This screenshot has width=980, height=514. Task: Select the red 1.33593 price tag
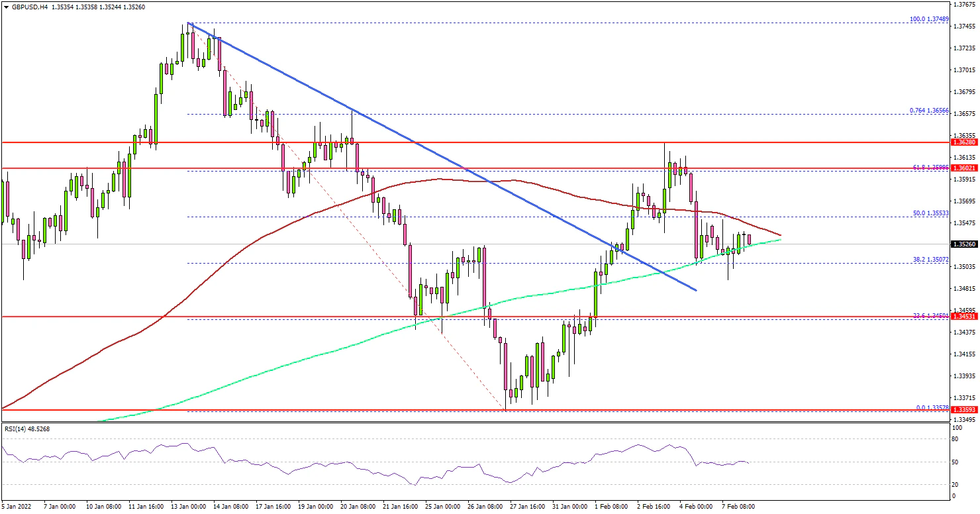[964, 410]
